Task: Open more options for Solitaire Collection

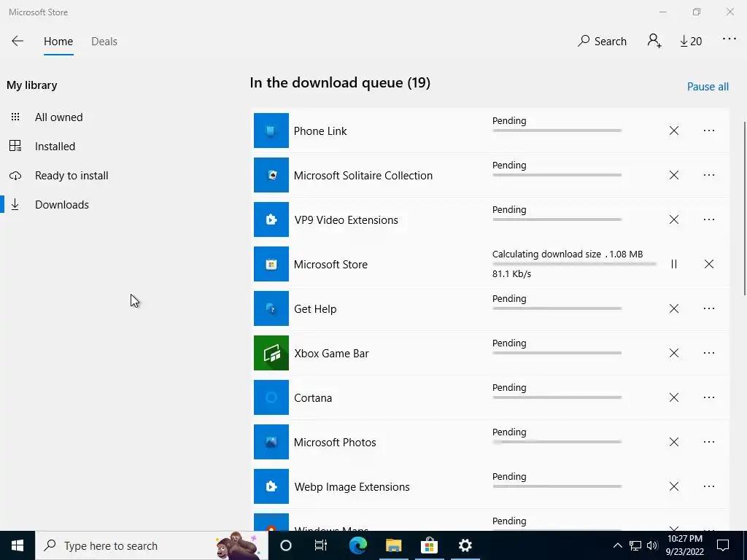Action: [x=709, y=175]
